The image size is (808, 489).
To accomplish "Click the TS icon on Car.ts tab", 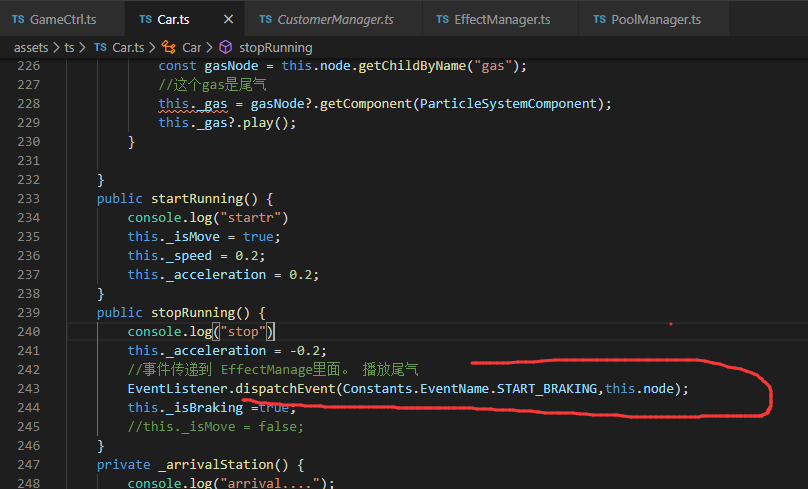I will click(x=146, y=19).
